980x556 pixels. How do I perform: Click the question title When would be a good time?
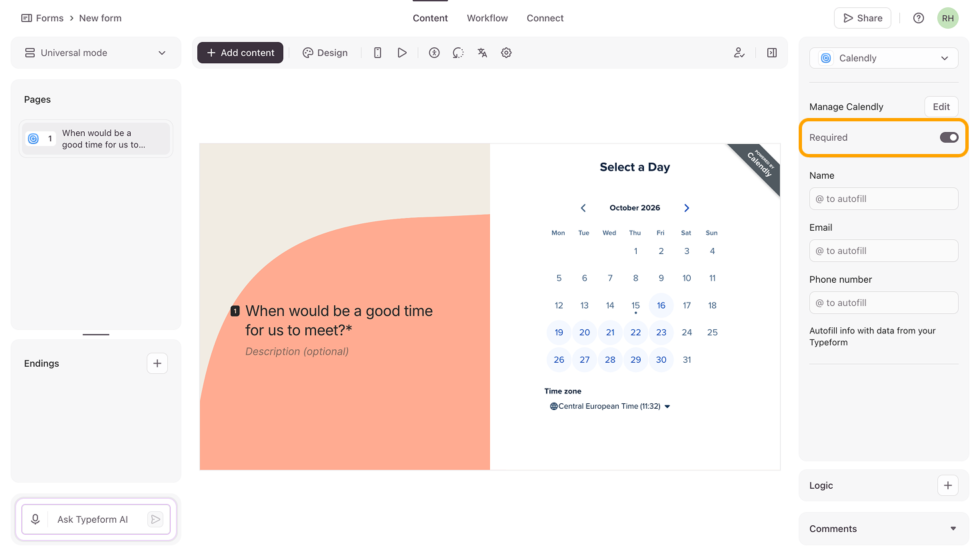click(x=339, y=321)
